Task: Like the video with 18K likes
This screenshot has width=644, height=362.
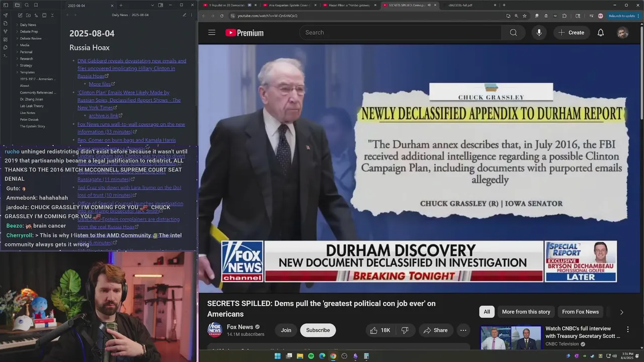Action: coord(380,330)
